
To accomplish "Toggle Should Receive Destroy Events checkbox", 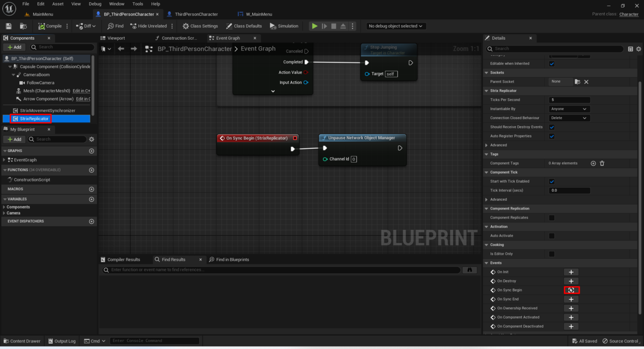I will tap(552, 127).
